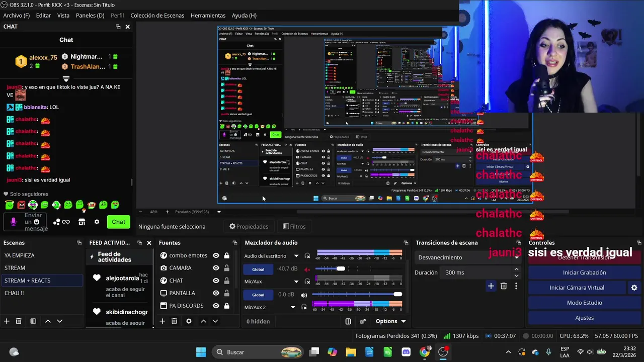Screen dimensions: 644x362
Task: Open Paneles menu
Action: pyautogui.click(x=90, y=16)
